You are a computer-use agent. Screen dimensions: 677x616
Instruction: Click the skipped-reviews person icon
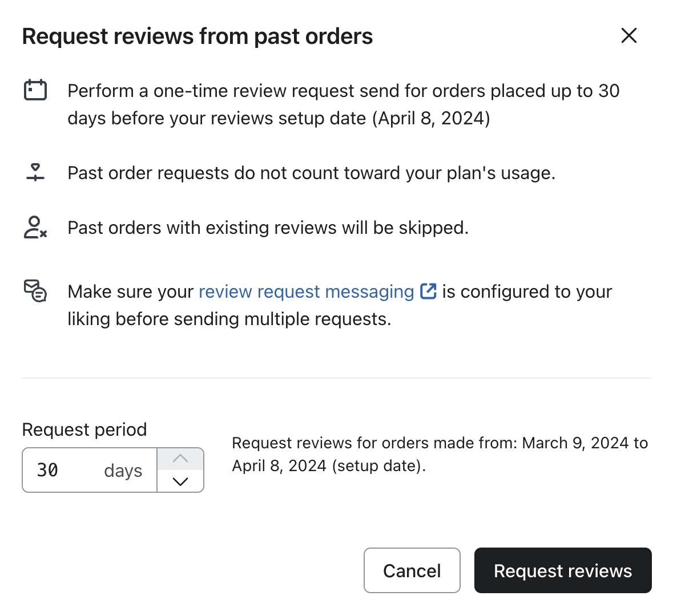pos(35,227)
